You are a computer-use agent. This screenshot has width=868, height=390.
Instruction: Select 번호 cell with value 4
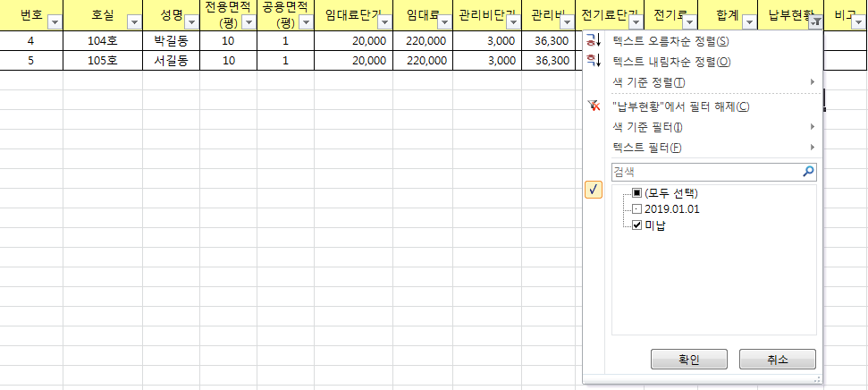pos(31,40)
